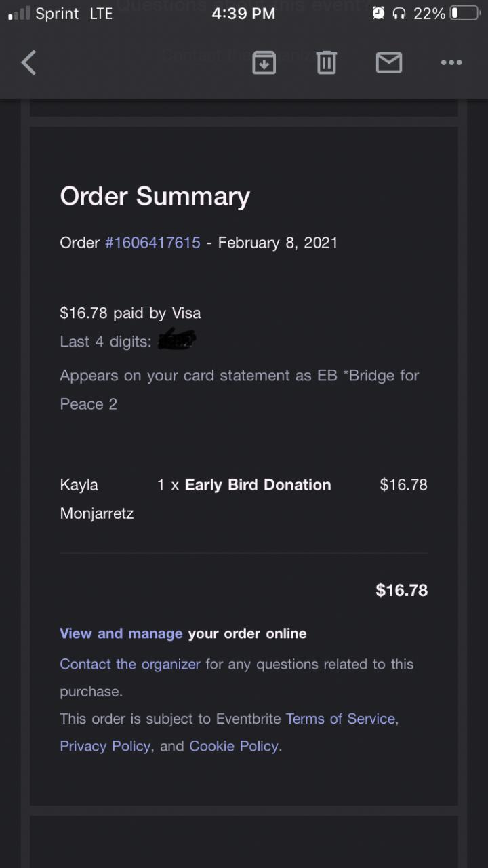This screenshot has width=488, height=868.
Task: Tap the battery icon in status bar
Action: tap(464, 14)
